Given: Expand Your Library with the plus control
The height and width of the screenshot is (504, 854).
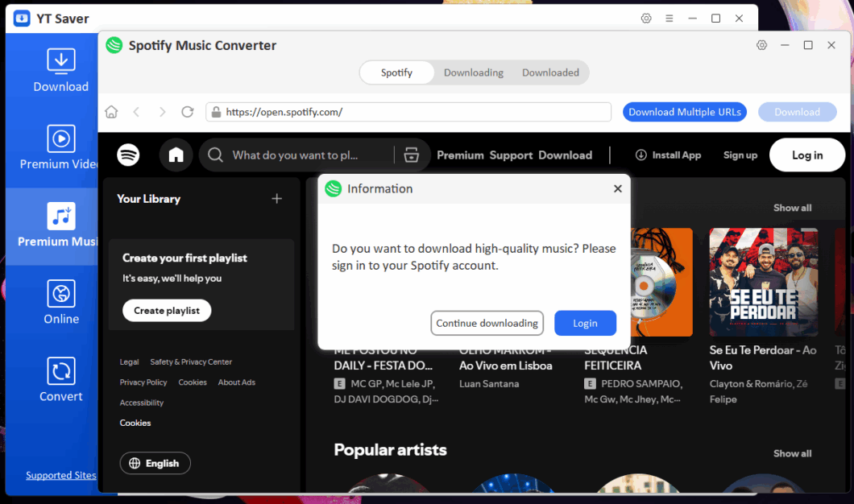Looking at the screenshot, I should [x=276, y=198].
